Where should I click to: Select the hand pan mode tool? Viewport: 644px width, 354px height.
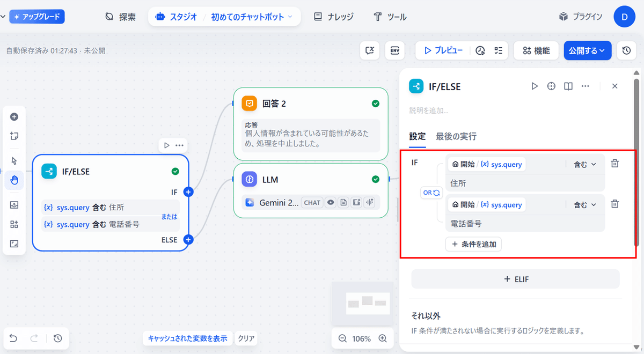click(14, 180)
